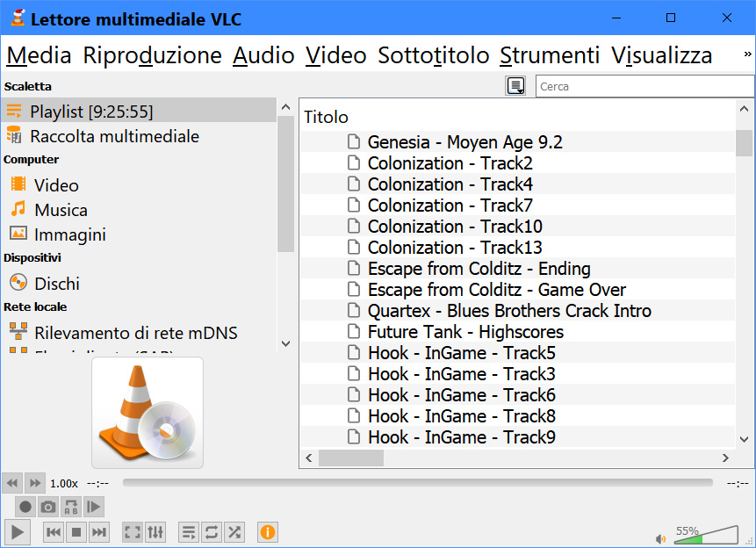The image size is (756, 548).
Task: Speed up playback with faster button
Action: pyautogui.click(x=35, y=483)
